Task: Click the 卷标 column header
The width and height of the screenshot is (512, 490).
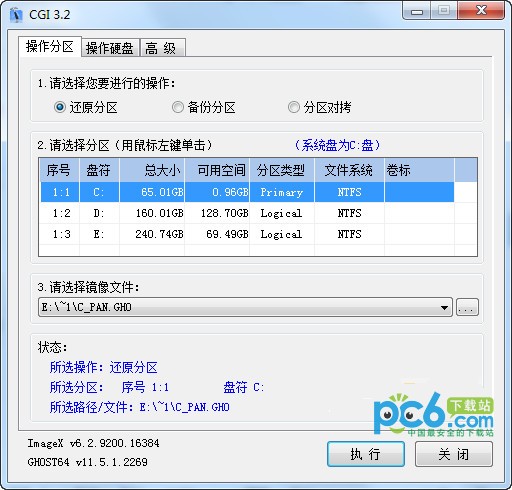Action: click(x=419, y=170)
